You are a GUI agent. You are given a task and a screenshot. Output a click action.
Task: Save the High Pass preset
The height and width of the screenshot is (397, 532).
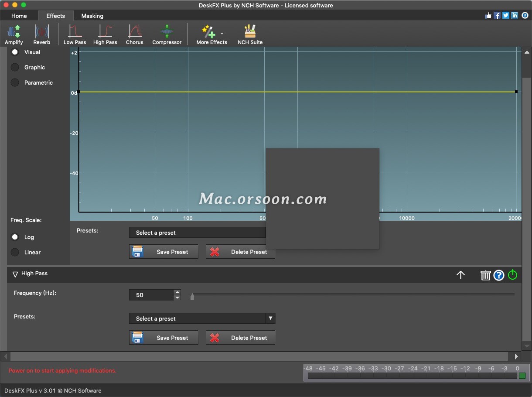tap(164, 338)
